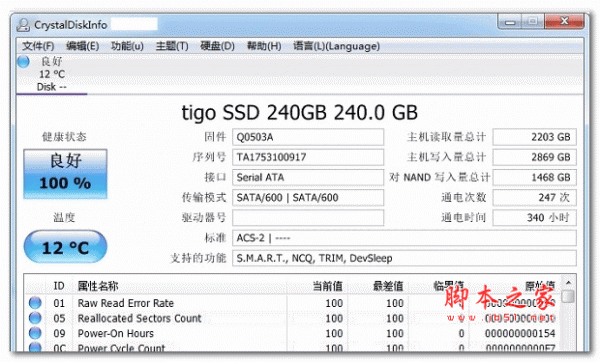This screenshot has width=600, height=362.
Task: Click the CrystalDiskInfo title bar app icon
Action: click(23, 25)
